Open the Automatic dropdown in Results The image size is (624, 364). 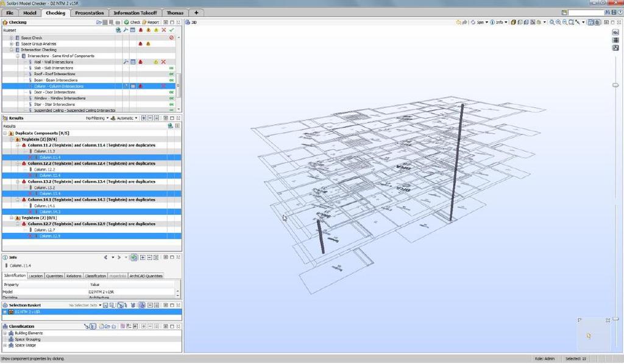pyautogui.click(x=124, y=118)
